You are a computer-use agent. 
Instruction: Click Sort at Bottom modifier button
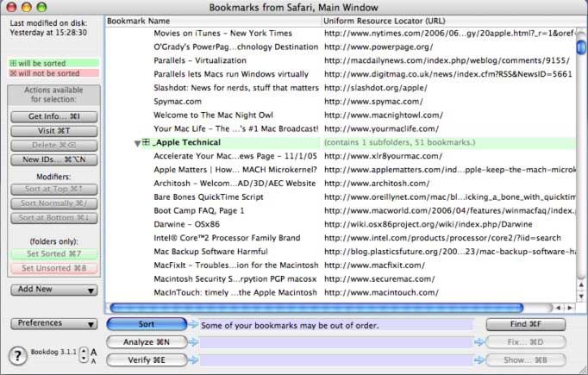coord(54,218)
